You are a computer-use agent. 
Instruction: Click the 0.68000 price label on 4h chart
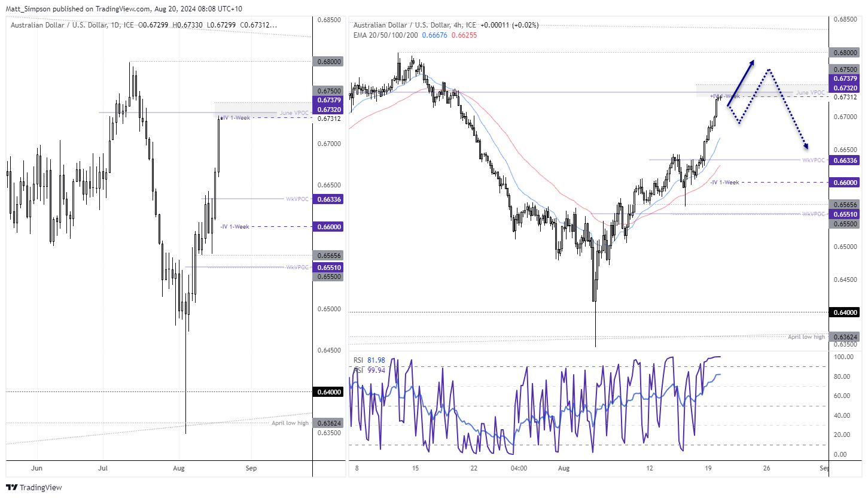point(845,53)
